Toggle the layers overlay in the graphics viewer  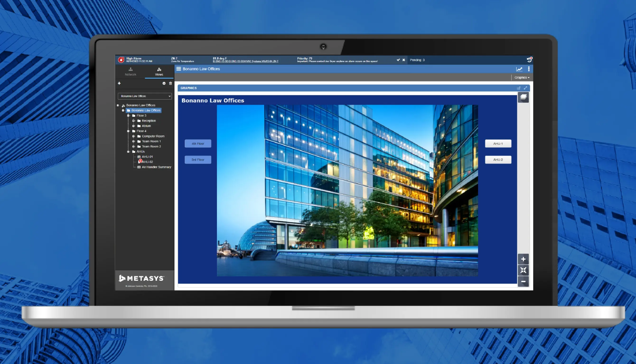(523, 97)
